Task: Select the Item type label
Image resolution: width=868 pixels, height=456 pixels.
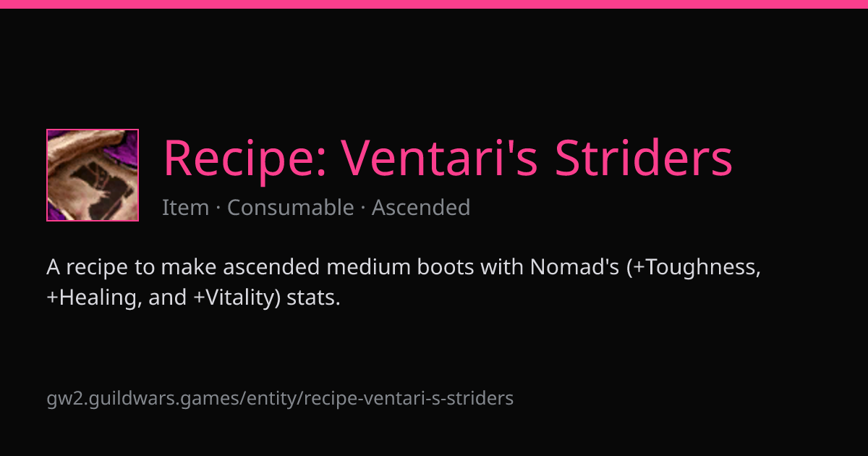Action: pos(185,208)
